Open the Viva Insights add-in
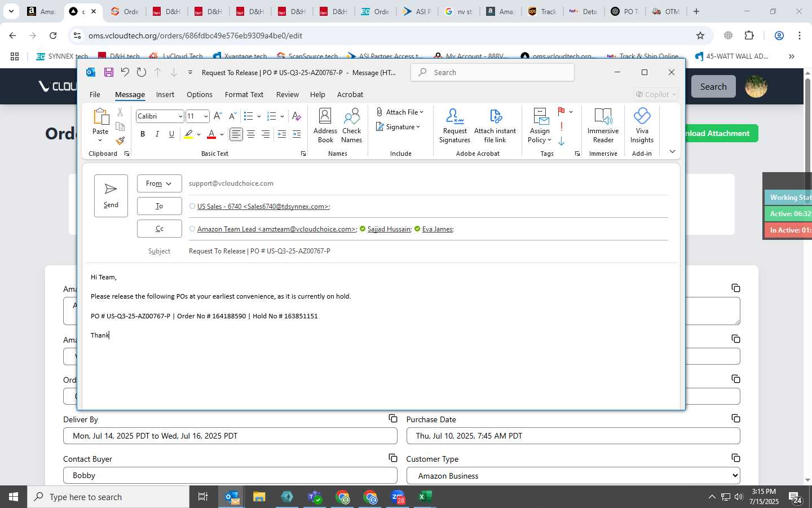 point(642,126)
